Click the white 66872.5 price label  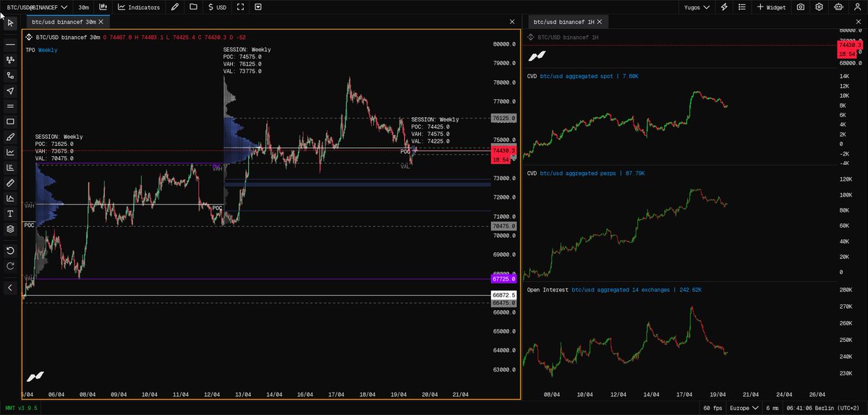click(503, 295)
